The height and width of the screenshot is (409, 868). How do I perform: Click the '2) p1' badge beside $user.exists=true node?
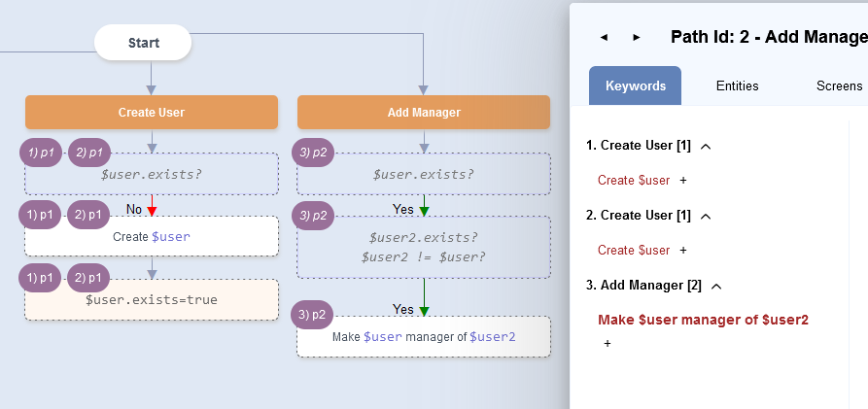[x=89, y=278]
